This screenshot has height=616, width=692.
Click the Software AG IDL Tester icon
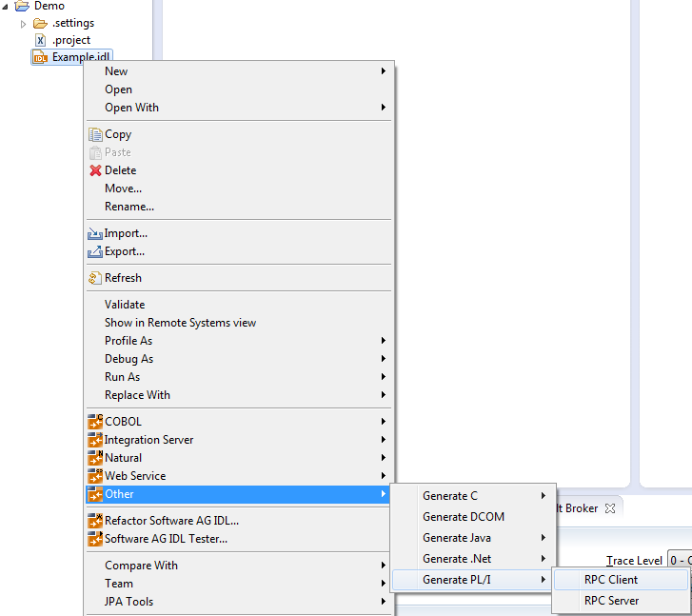click(95, 539)
